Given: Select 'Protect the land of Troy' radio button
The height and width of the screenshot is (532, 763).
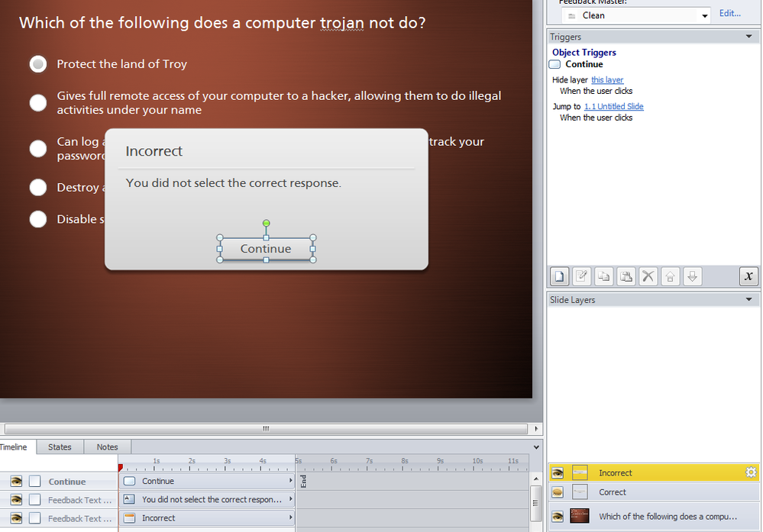Looking at the screenshot, I should click(38, 63).
